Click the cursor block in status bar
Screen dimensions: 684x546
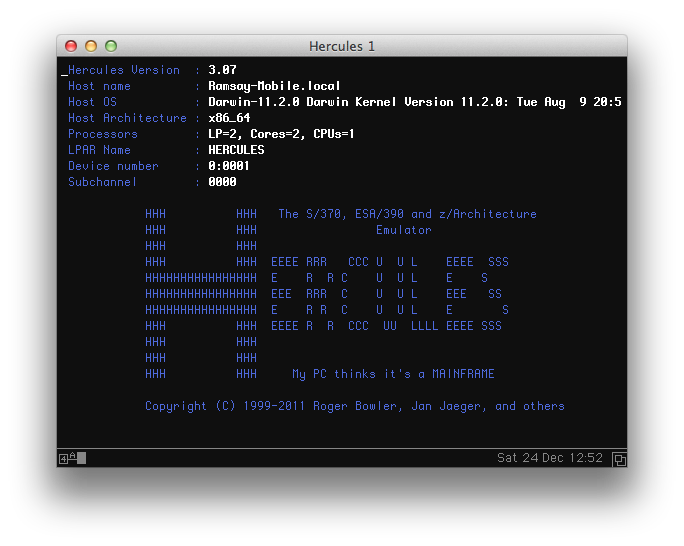pos(82,458)
